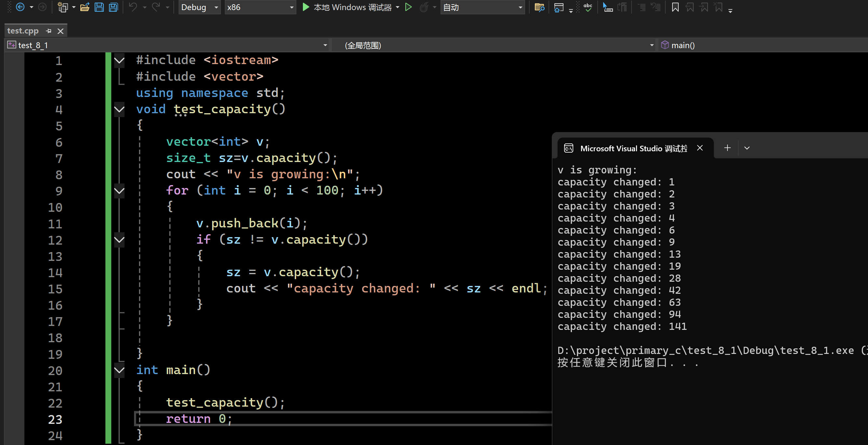The height and width of the screenshot is (445, 868).
Task: Click the main() cube icon in navigation bar
Action: [664, 45]
